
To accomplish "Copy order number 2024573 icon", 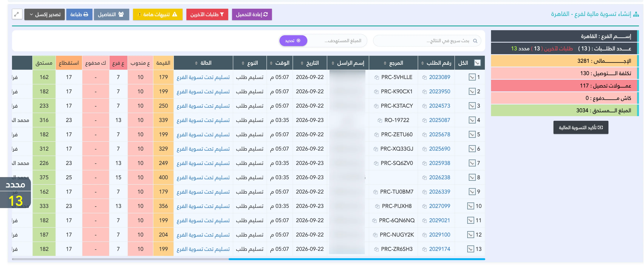I will pos(424,106).
